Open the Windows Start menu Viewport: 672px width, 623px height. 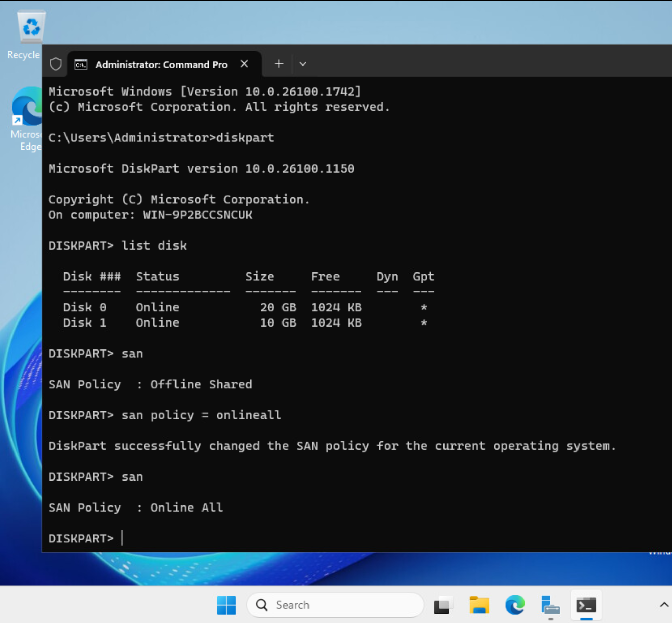tap(226, 605)
